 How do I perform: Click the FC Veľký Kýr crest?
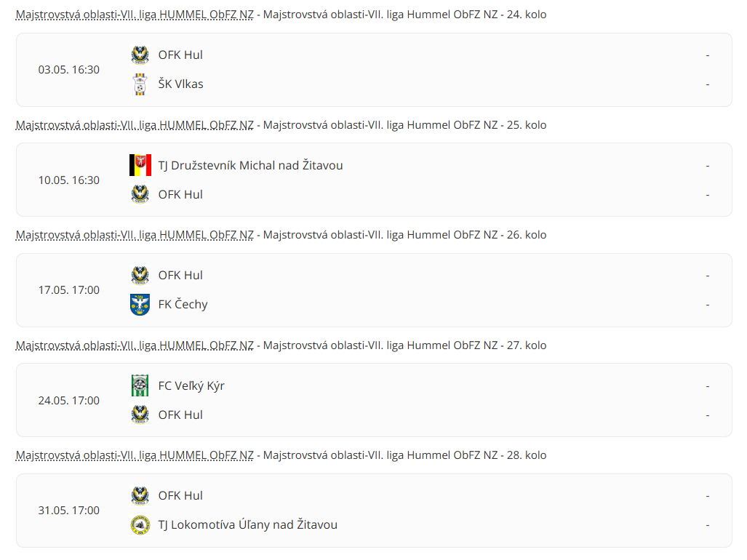point(140,386)
